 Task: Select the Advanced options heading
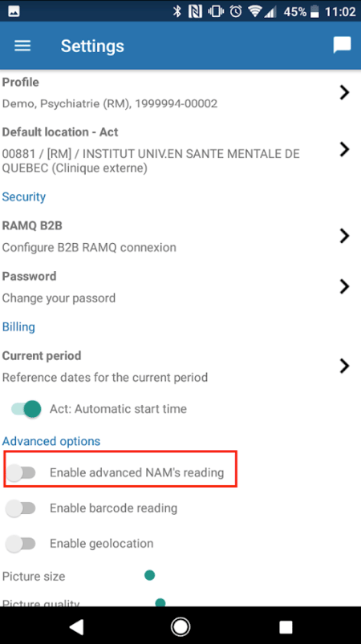pos(51,441)
